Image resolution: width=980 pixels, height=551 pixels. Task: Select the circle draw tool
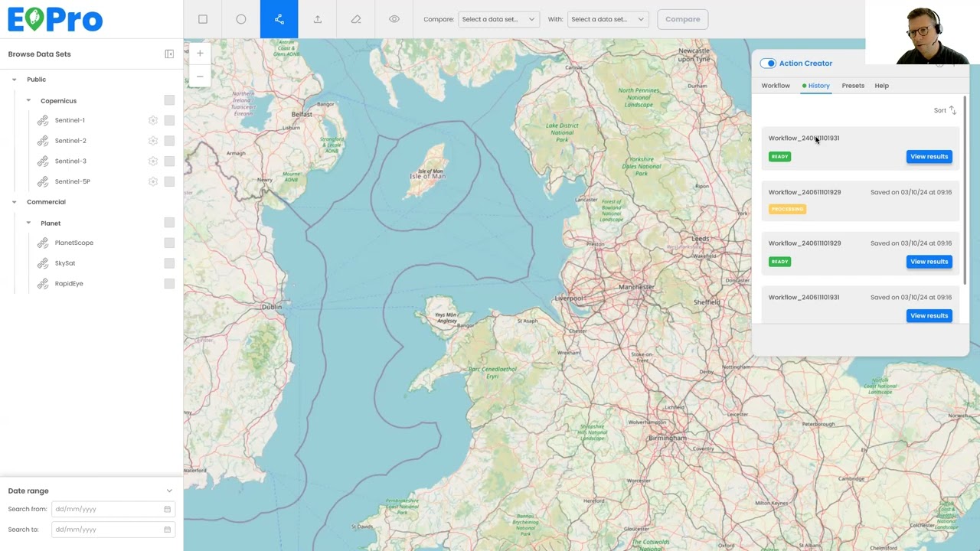241,19
